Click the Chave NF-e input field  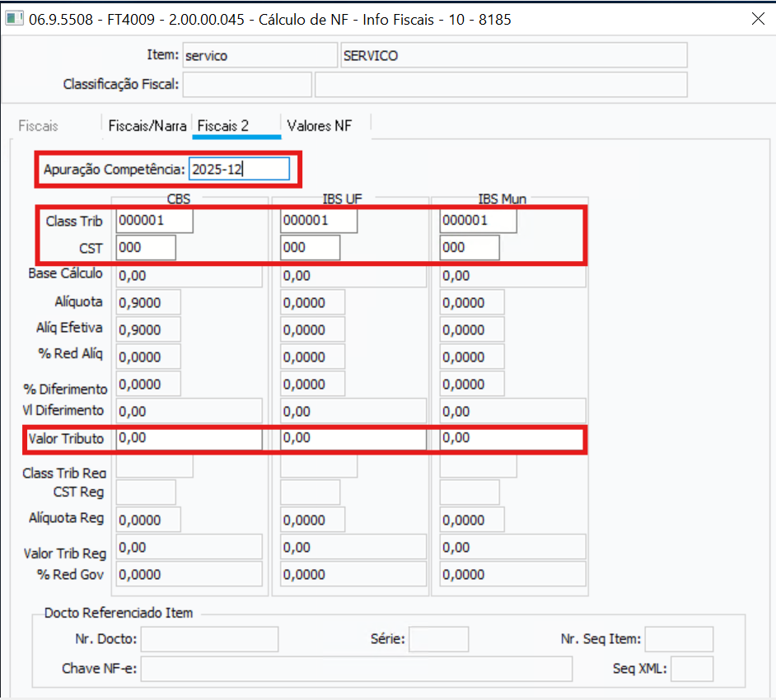[x=357, y=669]
